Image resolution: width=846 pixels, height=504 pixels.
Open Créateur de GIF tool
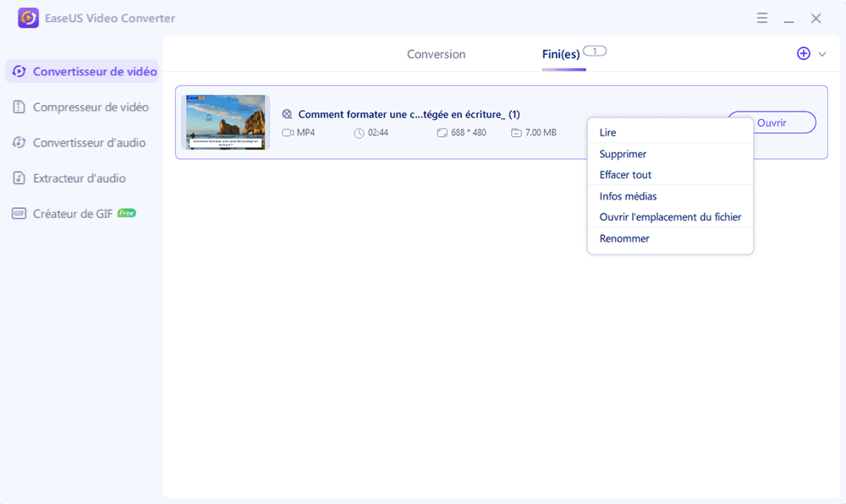click(x=73, y=214)
